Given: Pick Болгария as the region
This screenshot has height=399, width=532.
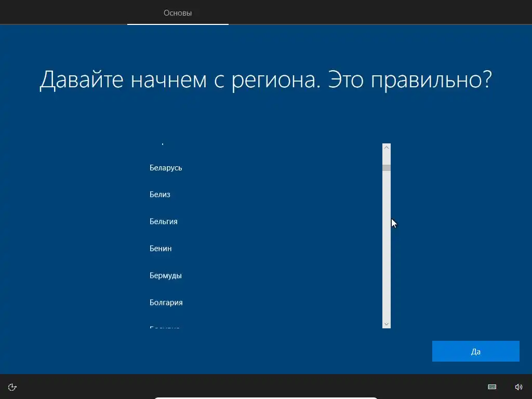Looking at the screenshot, I should pos(166,302).
